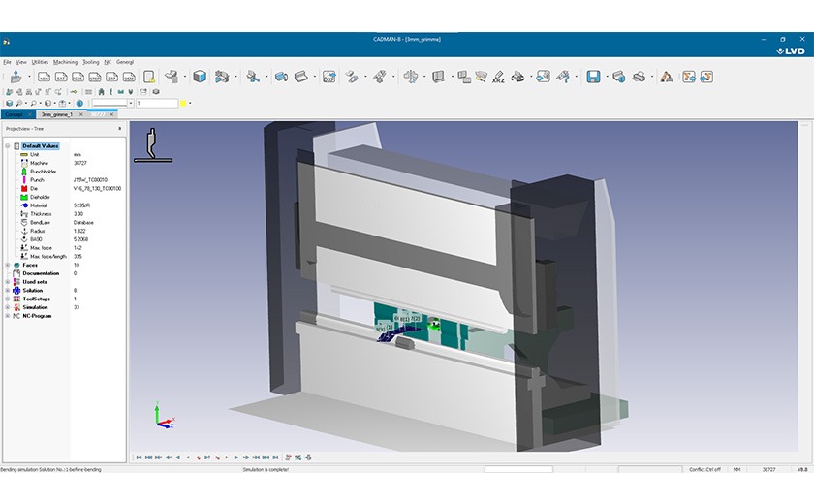Click the open/import file toolbar icon

(x=16, y=77)
